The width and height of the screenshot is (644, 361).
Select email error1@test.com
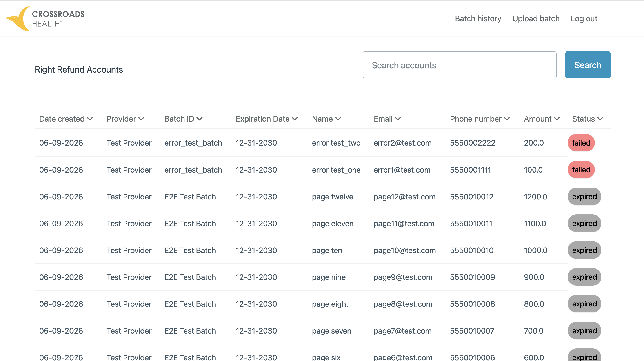402,170
